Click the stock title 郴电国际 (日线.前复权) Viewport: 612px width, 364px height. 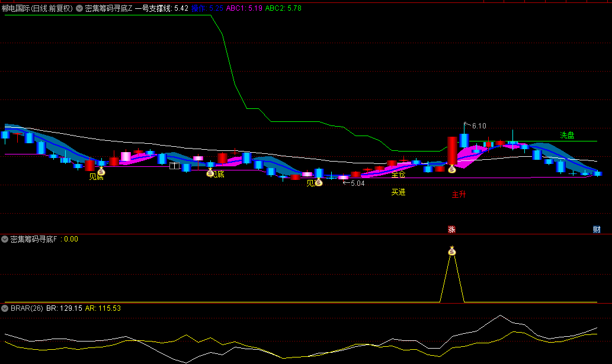pyautogui.click(x=37, y=8)
